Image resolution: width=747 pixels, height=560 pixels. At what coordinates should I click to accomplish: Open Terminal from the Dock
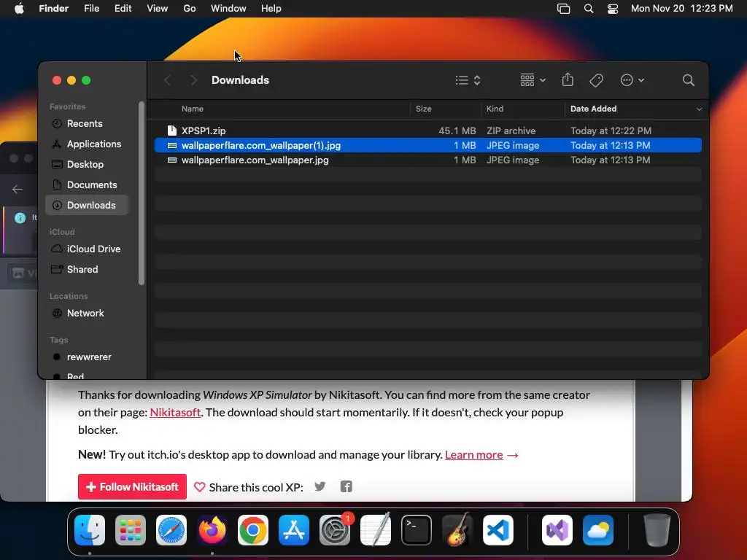[417, 530]
